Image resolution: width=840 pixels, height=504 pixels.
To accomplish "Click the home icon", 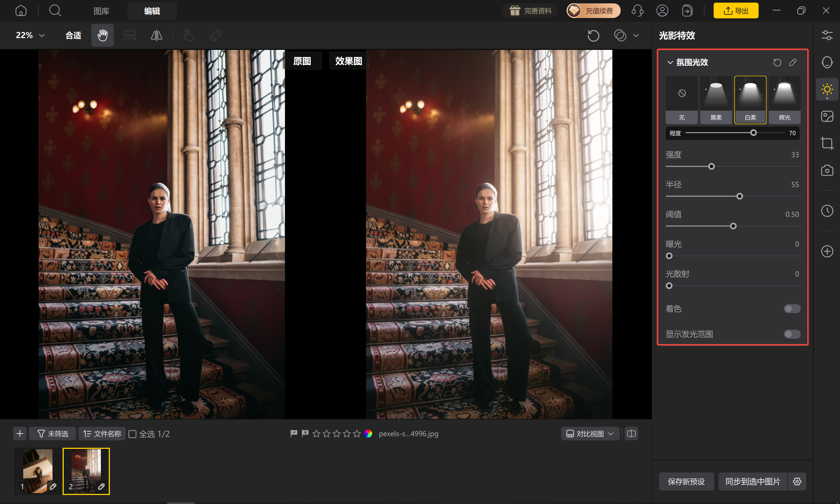I will click(x=21, y=10).
